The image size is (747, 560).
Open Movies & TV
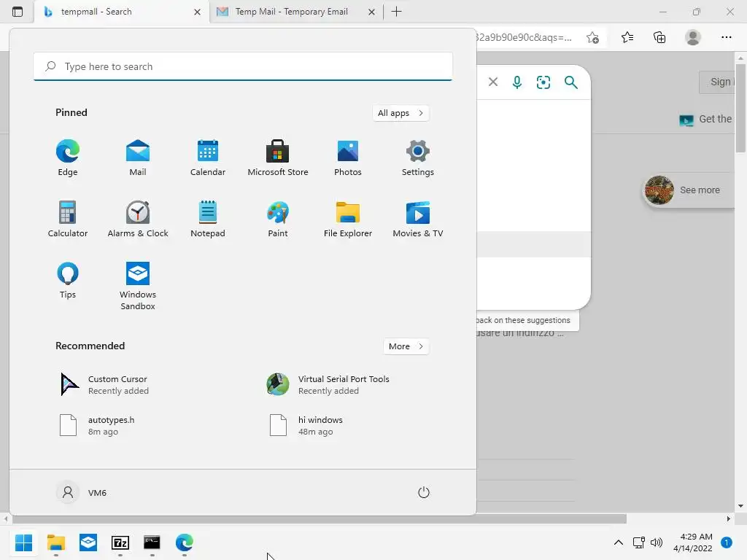pos(418,219)
